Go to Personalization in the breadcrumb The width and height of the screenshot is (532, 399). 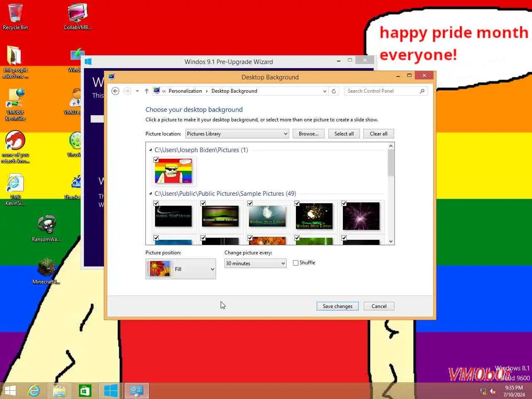click(x=185, y=91)
